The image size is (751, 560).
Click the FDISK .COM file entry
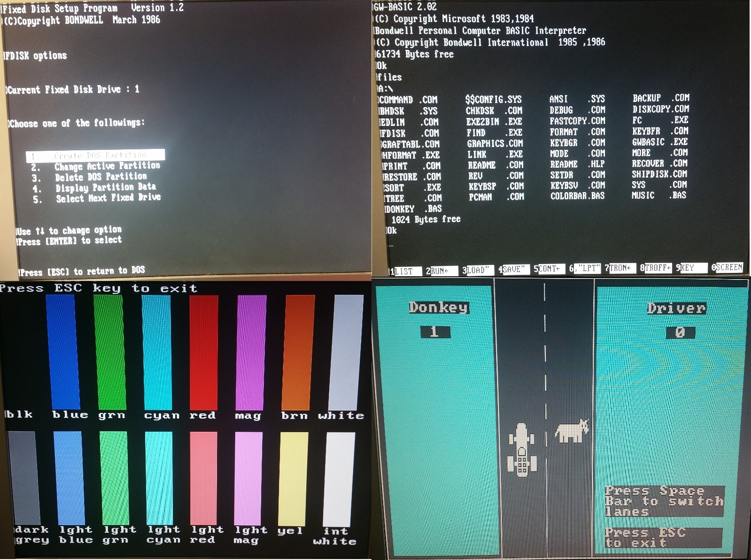click(x=410, y=133)
